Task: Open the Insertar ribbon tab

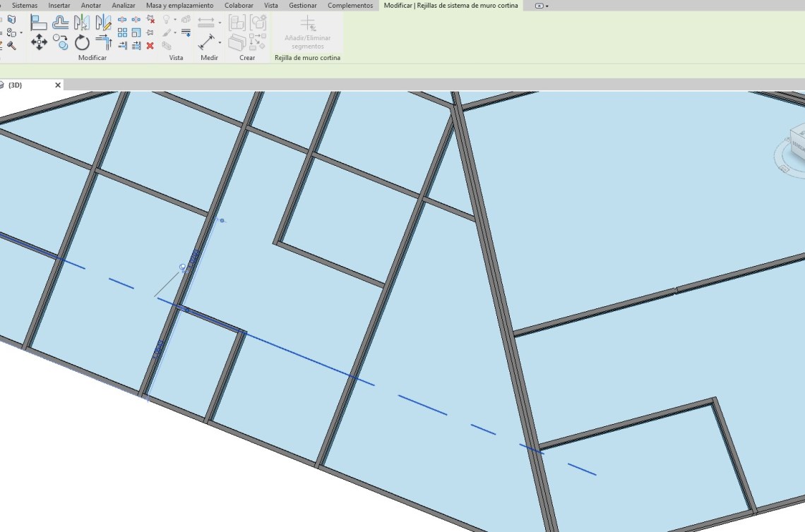Action: pyautogui.click(x=59, y=6)
